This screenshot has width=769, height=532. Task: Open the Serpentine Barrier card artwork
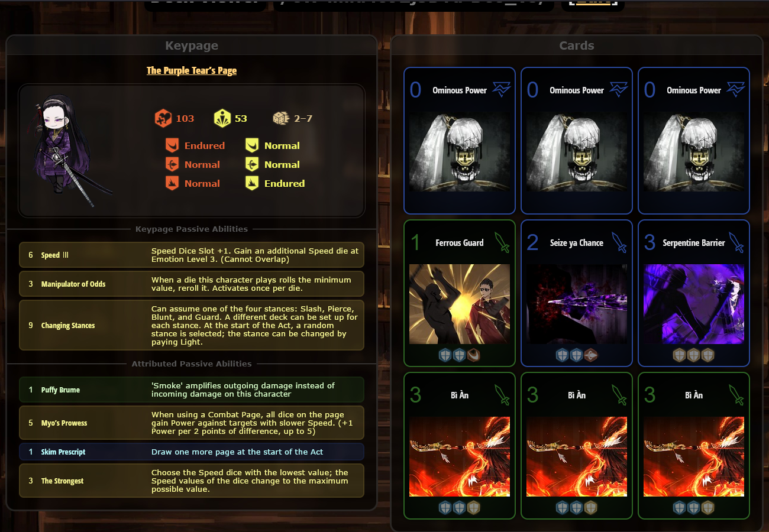[694, 304]
